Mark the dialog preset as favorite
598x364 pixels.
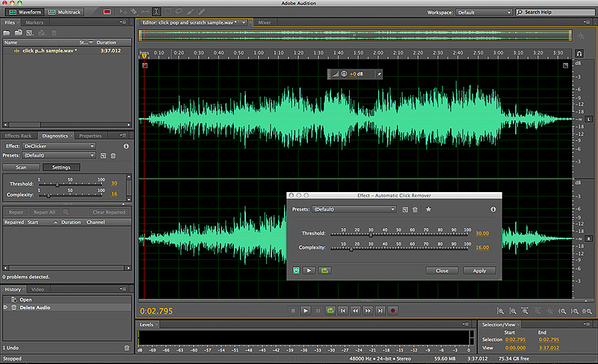[428, 210]
